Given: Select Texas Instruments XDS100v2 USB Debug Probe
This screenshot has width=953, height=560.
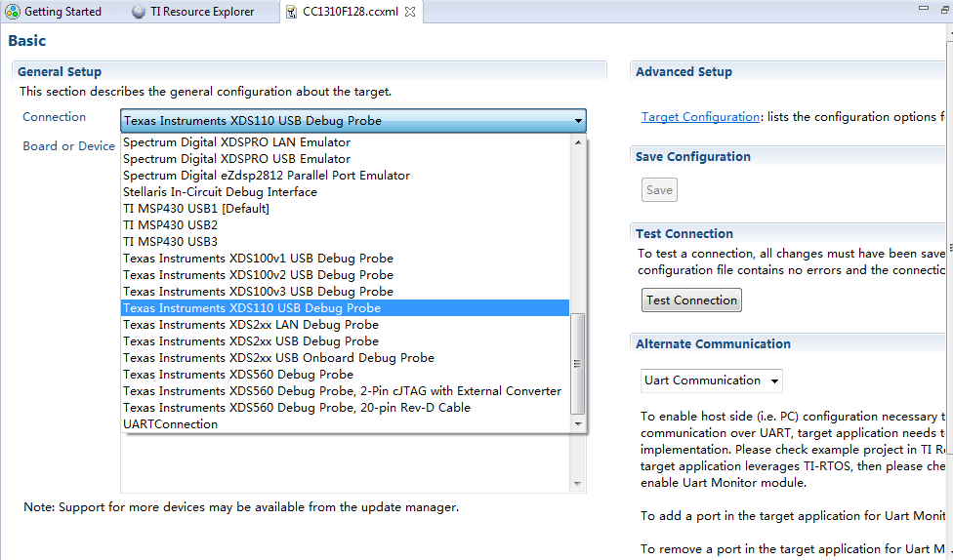Looking at the screenshot, I should tap(345, 274).
